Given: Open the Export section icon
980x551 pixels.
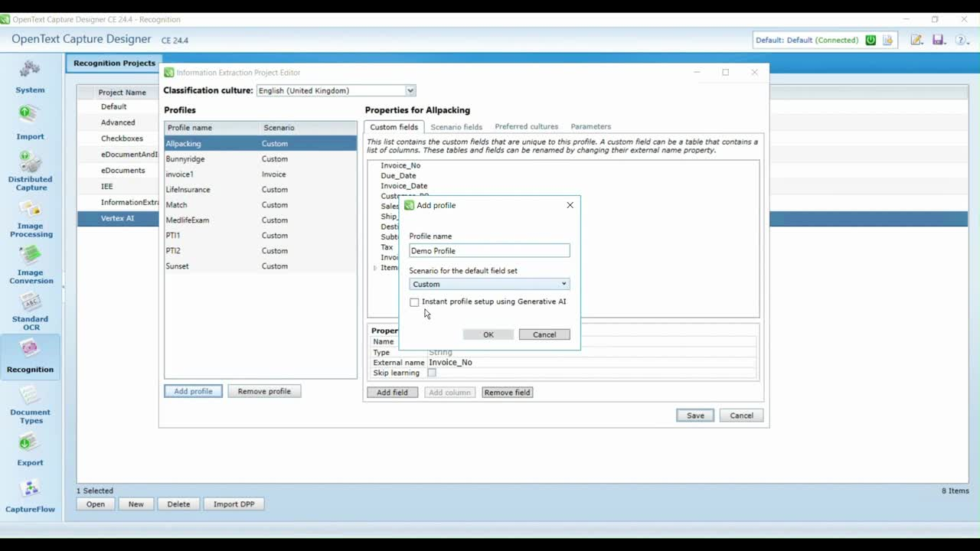Looking at the screenshot, I should click(30, 443).
